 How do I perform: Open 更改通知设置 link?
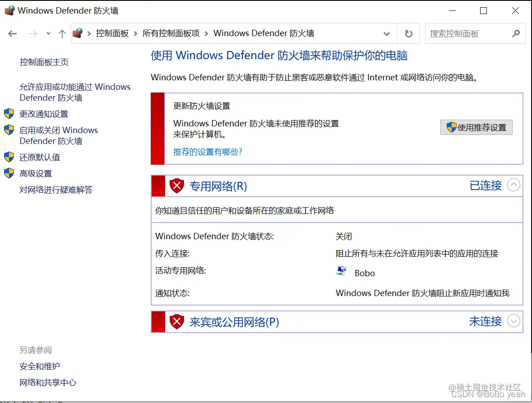click(x=44, y=114)
